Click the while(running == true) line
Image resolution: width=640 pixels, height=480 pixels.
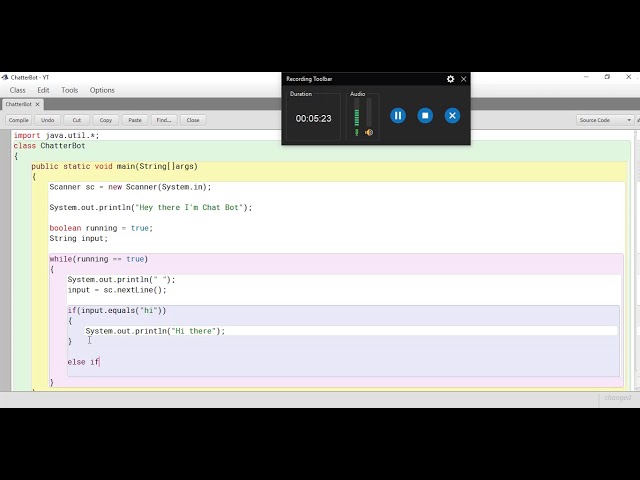click(99, 259)
